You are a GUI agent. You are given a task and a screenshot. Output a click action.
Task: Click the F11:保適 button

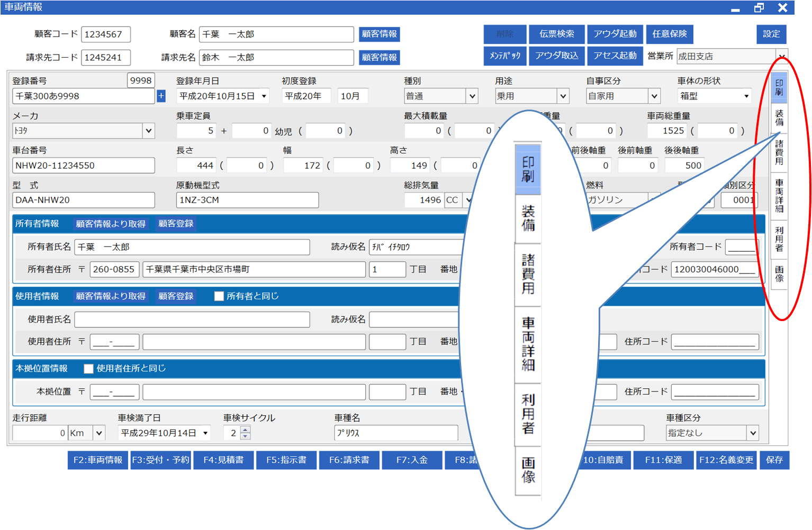click(663, 460)
